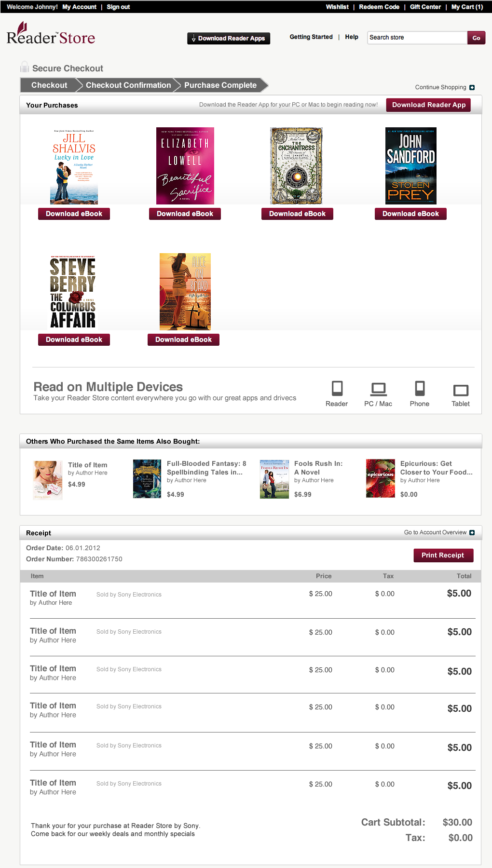Click the Tax $0.00 total value
This screenshot has width=492, height=868.
[460, 838]
